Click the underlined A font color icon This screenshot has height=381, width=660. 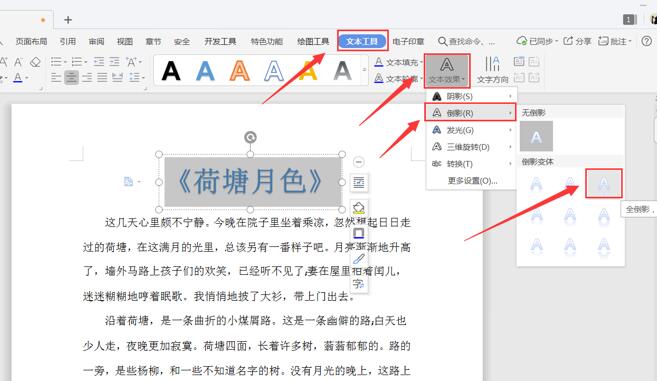pyautogui.click(x=18, y=78)
